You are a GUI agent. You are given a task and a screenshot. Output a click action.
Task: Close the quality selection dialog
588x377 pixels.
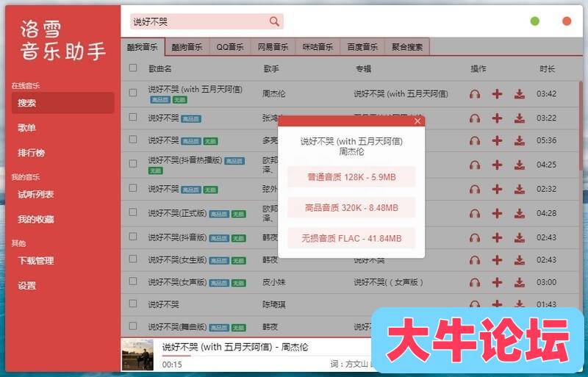click(417, 121)
